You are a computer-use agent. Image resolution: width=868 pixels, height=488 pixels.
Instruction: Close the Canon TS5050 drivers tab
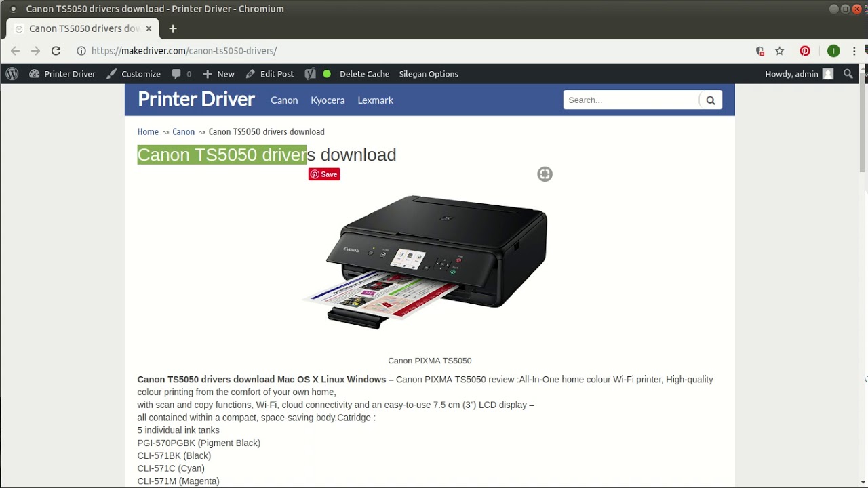pos(149,28)
